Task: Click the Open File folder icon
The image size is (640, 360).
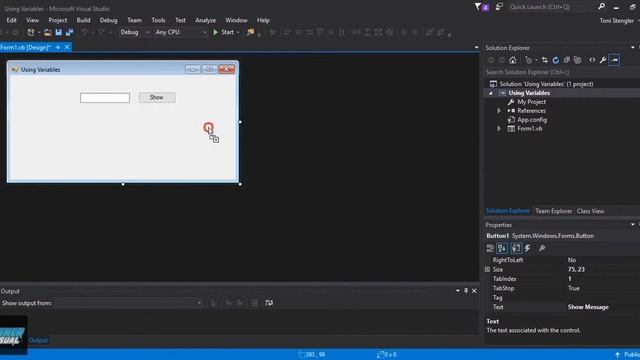Action: pyautogui.click(x=47, y=32)
